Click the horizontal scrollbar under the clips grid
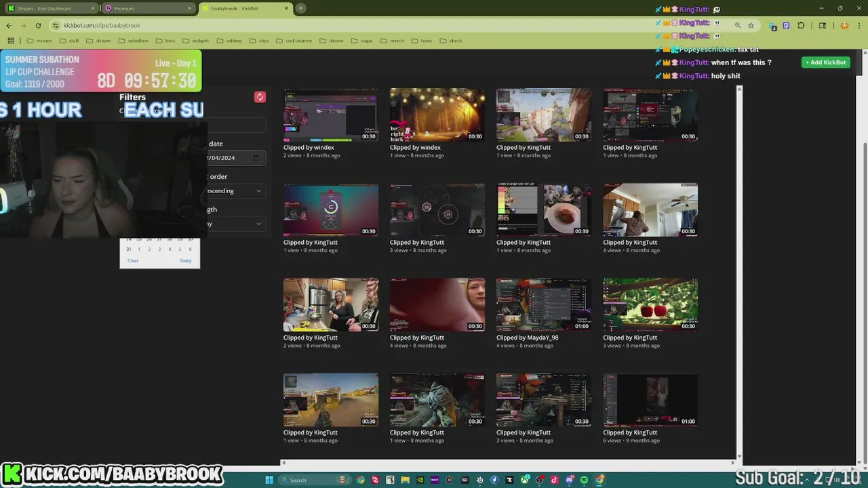868x488 pixels. [x=507, y=463]
